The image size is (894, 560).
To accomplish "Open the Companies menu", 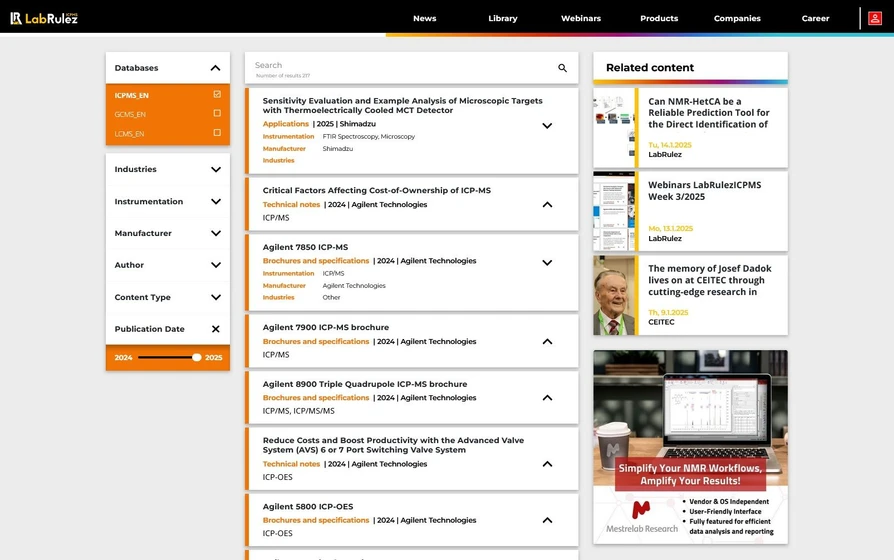I will pyautogui.click(x=737, y=18).
